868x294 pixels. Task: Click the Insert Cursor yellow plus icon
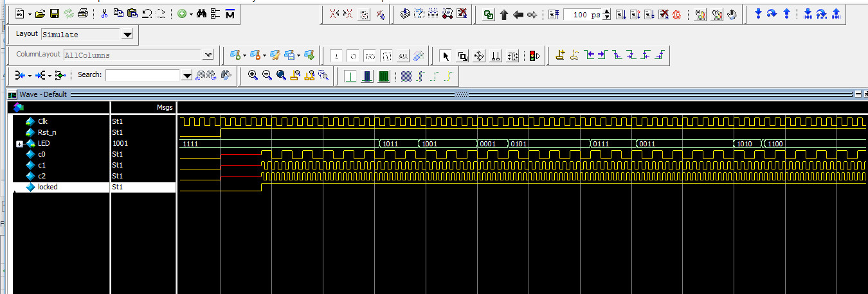(560, 56)
